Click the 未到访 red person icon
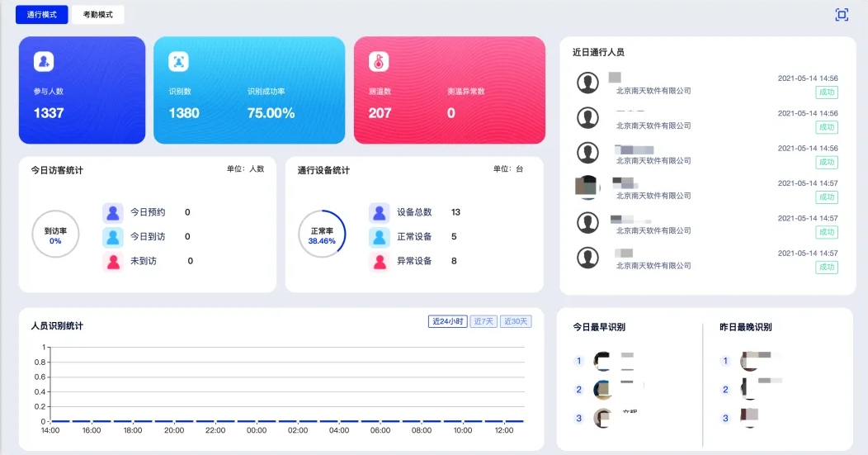Screen dimensions: 868x455 113,261
